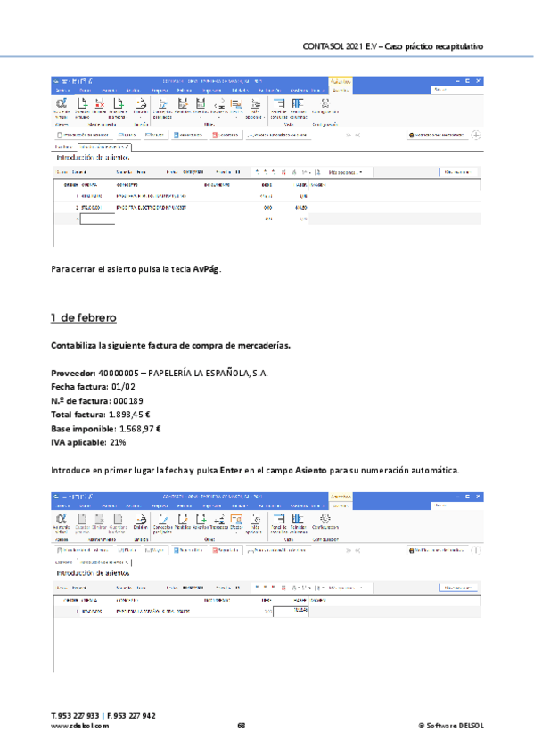Viewport: 534px width, 756px height.
Task: Click Diario shortcut button in first screenshot
Action: (127, 135)
